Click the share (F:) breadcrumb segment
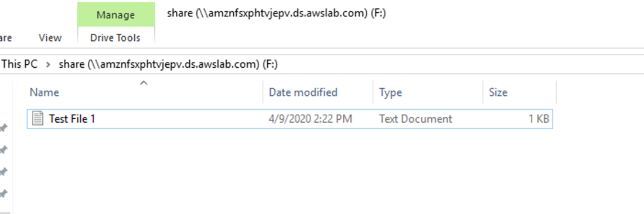The width and height of the screenshot is (644, 214). pos(168,64)
